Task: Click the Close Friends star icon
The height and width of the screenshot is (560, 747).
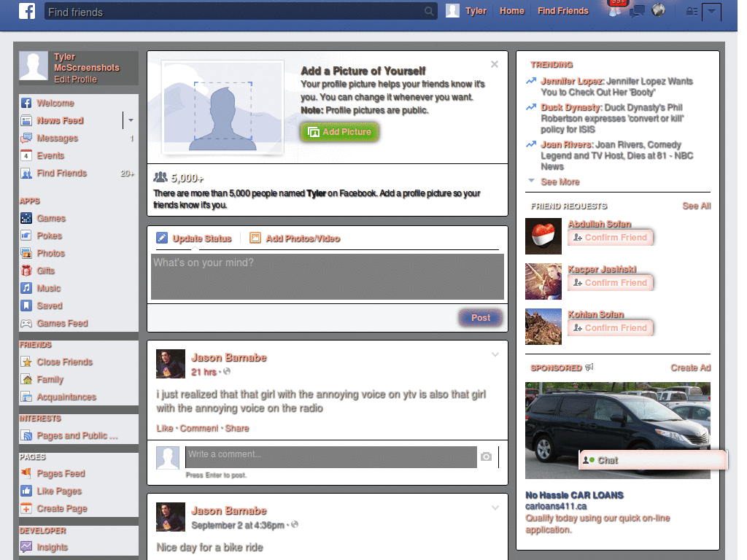Action: (26, 362)
